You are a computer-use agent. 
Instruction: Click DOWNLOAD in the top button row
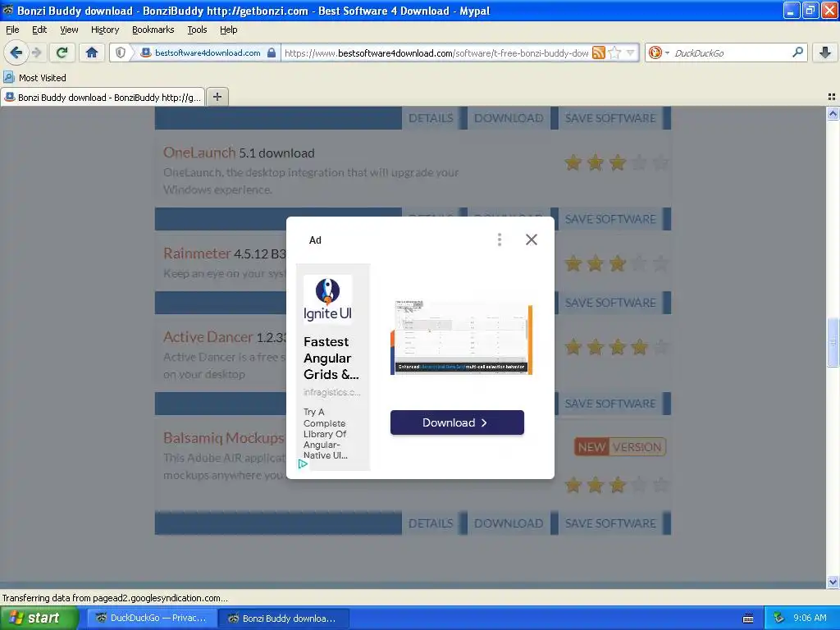point(509,118)
